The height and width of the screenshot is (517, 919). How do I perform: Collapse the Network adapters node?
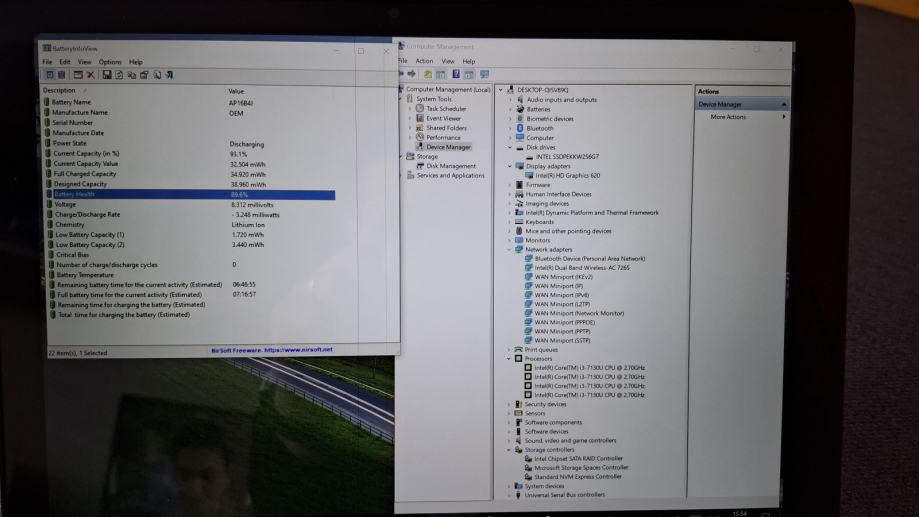509,250
